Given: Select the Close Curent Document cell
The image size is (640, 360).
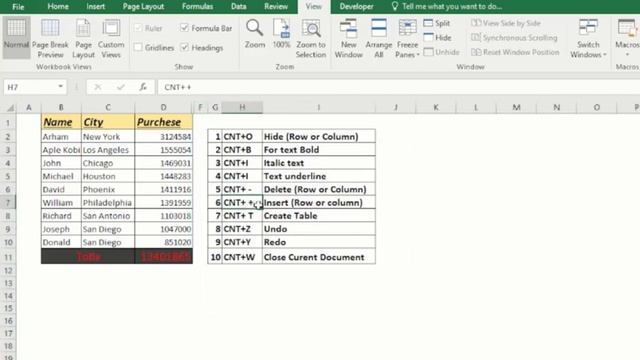Looking at the screenshot, I should pos(319,257).
